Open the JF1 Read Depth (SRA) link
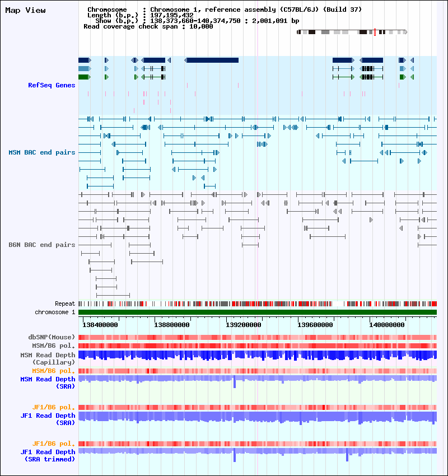This screenshot has height=476, width=448. [48, 419]
